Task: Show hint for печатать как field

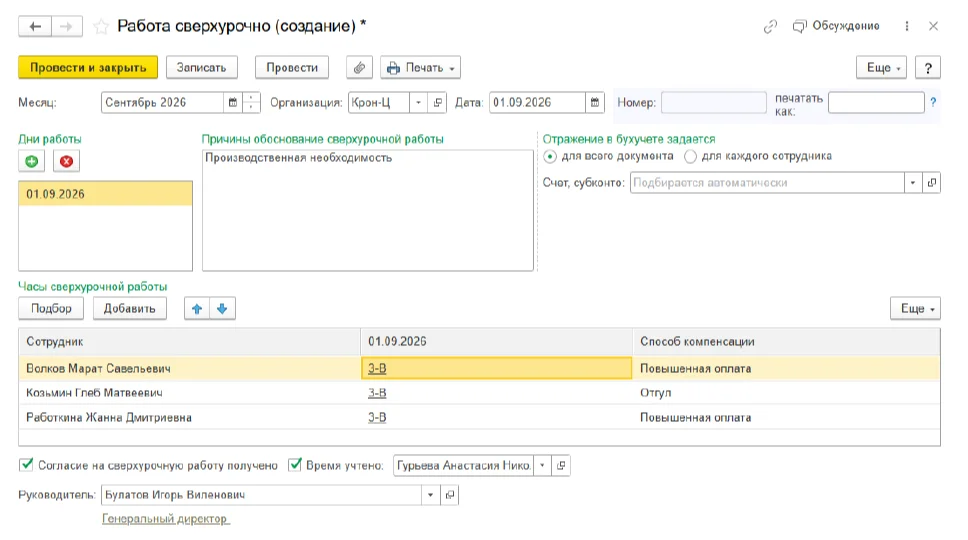Action: pos(933,102)
